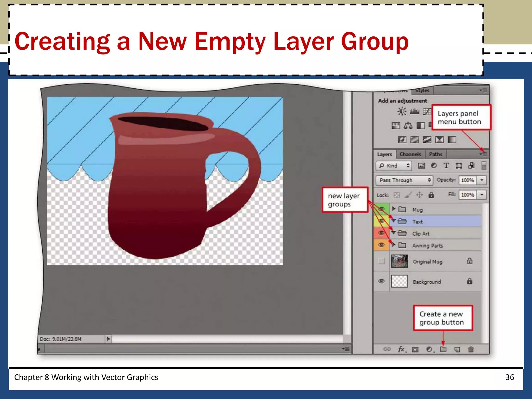Add a Selective Color adjustment
The height and width of the screenshot is (399, 532).
(x=440, y=140)
